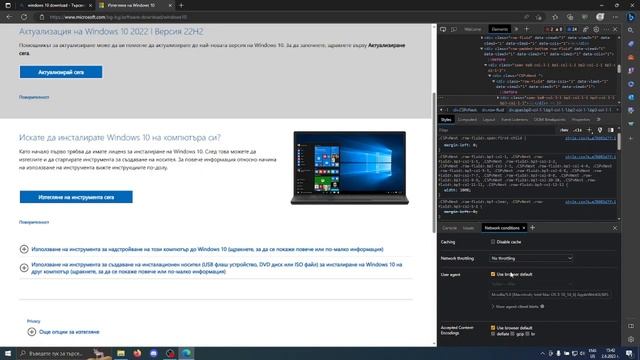
Task: Toggle the br encoding checkbox
Action: tap(527, 334)
